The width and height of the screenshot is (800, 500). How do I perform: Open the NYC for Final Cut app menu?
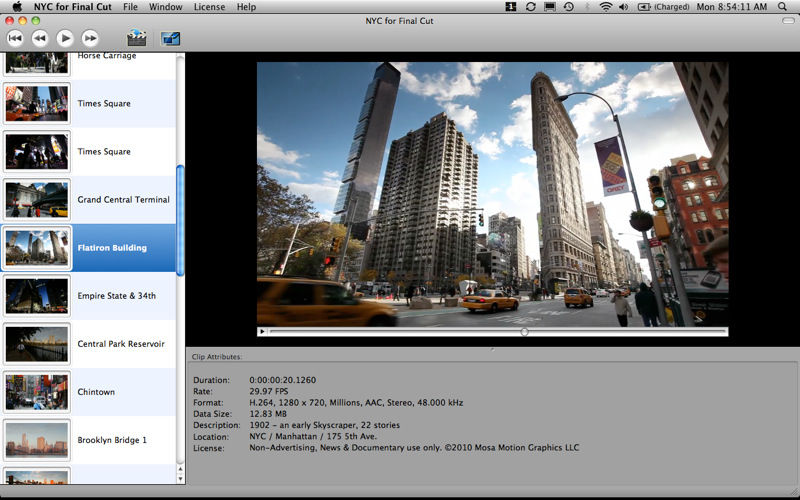(x=72, y=7)
